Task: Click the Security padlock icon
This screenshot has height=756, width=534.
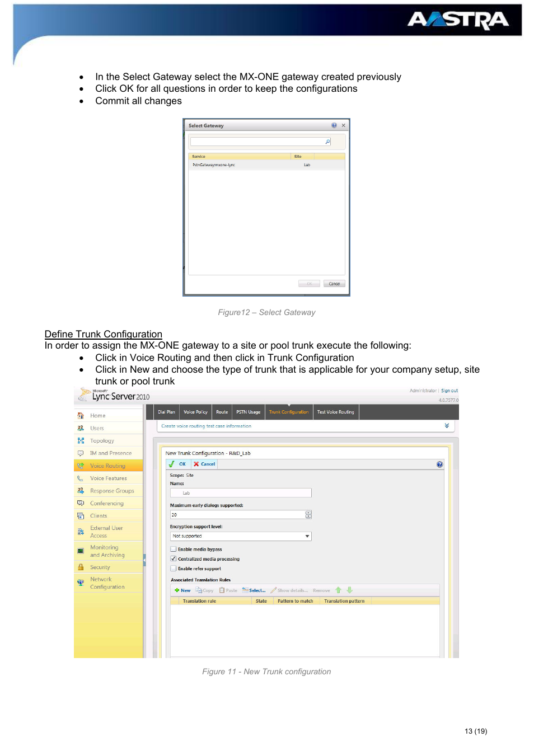Action: (x=81, y=567)
